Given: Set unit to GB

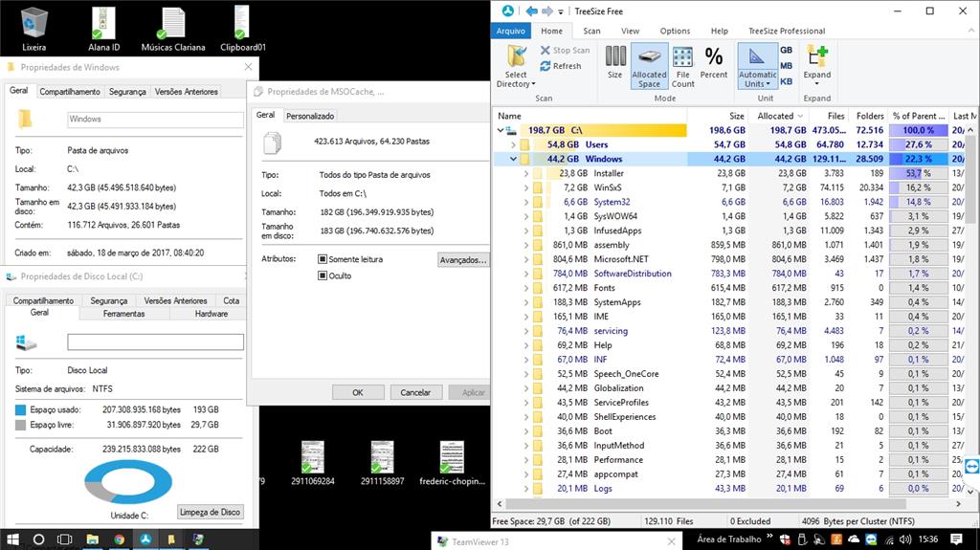Looking at the screenshot, I should (x=787, y=50).
